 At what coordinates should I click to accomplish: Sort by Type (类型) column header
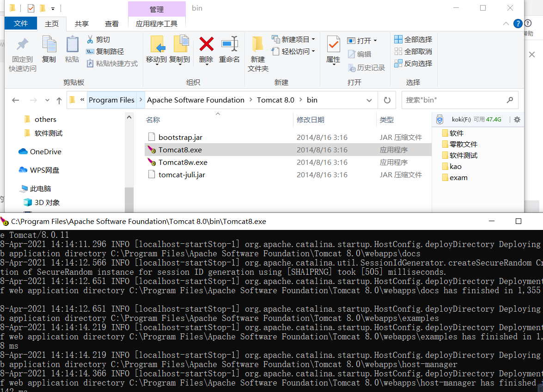tap(386, 120)
